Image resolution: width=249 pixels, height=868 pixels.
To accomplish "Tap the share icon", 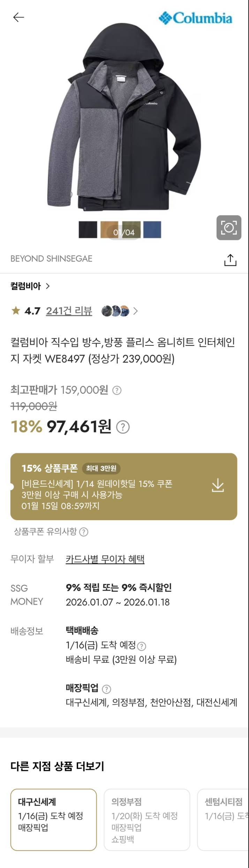I will tap(230, 260).
